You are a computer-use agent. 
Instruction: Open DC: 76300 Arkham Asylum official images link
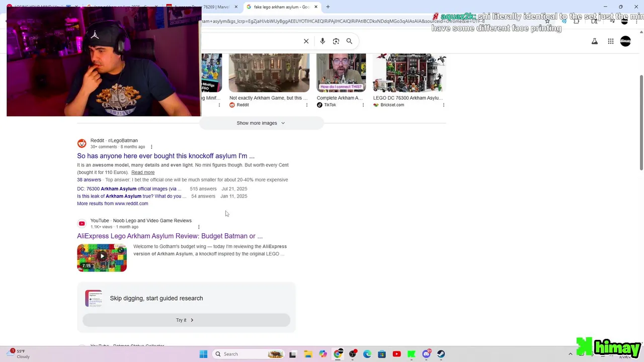[x=129, y=189]
